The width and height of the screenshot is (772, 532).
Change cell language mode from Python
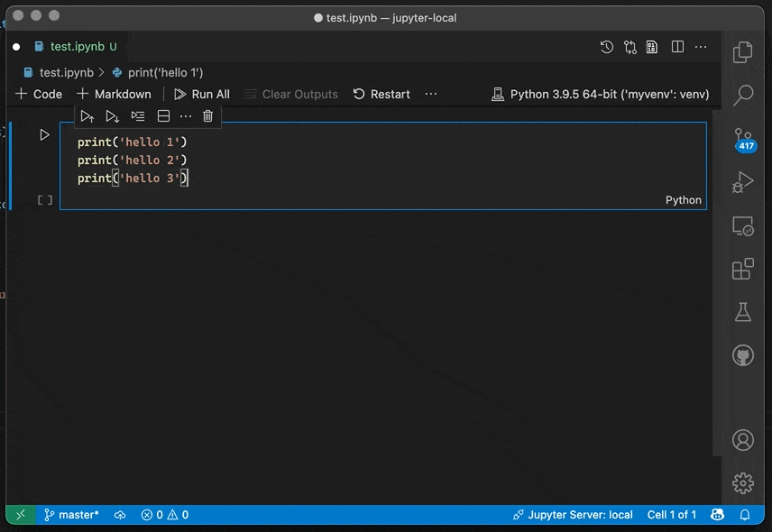point(683,200)
